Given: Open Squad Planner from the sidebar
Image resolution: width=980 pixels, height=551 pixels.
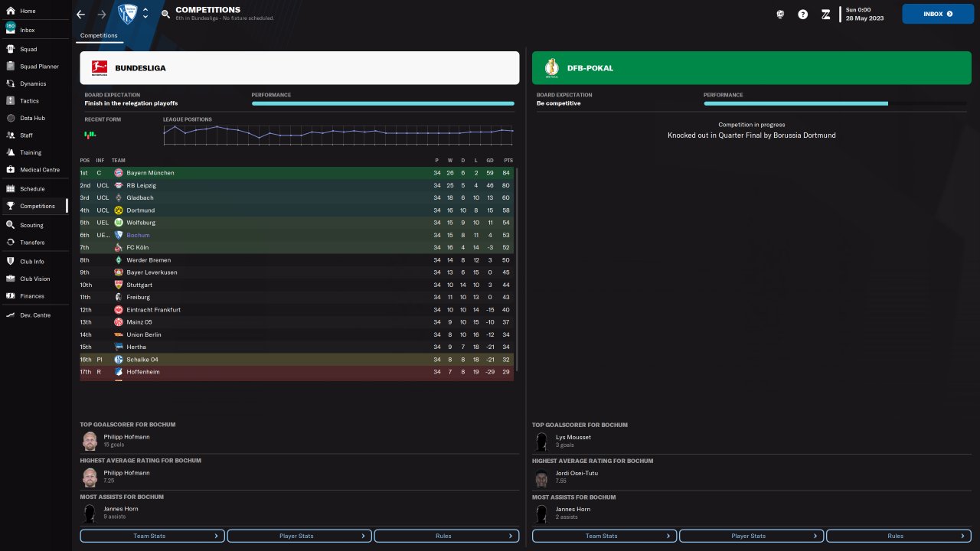Looking at the screenshot, I should coord(34,67).
